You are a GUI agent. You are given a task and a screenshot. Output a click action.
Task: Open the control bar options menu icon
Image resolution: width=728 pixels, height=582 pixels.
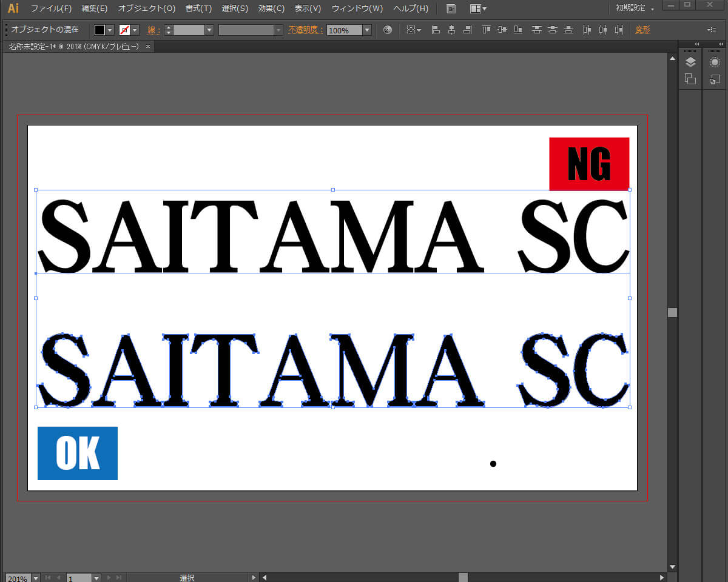[x=712, y=30]
